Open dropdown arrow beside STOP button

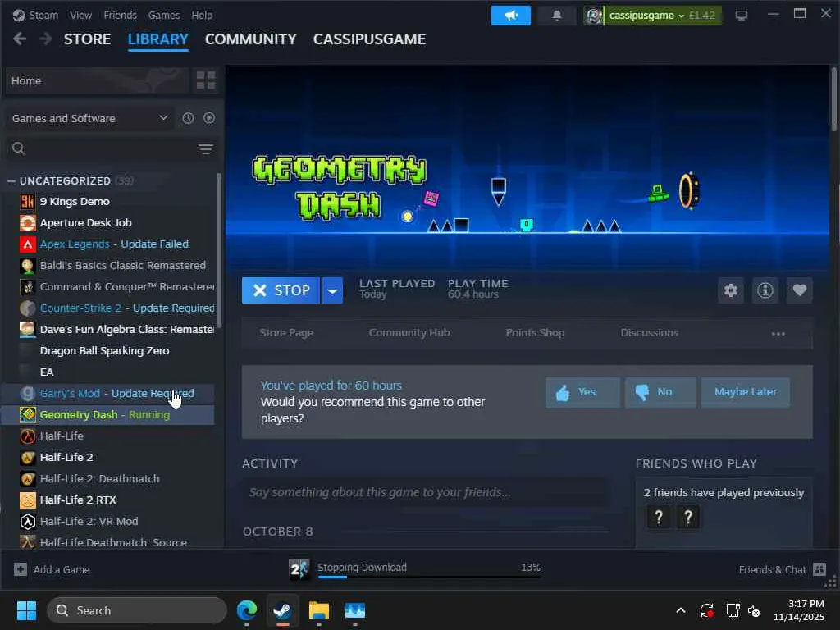(x=333, y=290)
